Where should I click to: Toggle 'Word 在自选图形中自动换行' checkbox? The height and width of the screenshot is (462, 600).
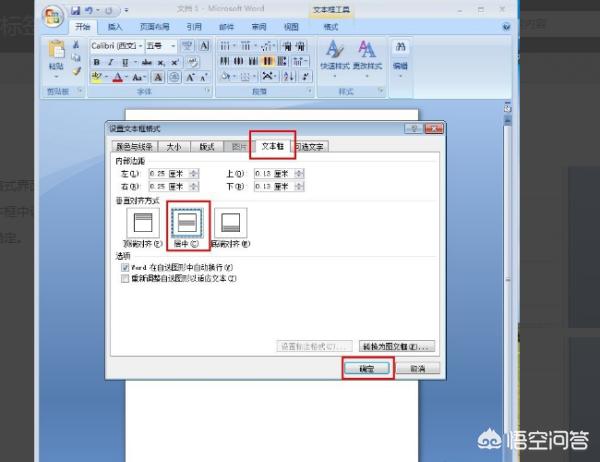pos(124,268)
